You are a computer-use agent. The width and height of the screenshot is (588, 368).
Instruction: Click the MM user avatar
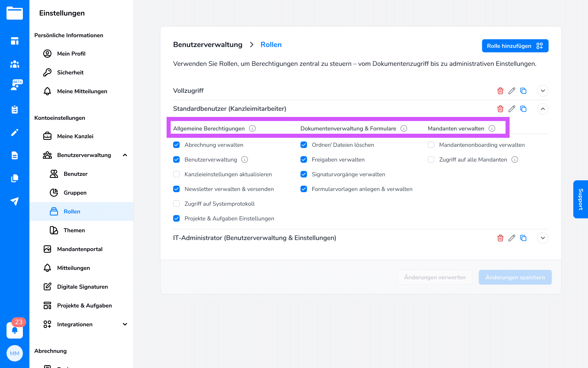[x=15, y=353]
